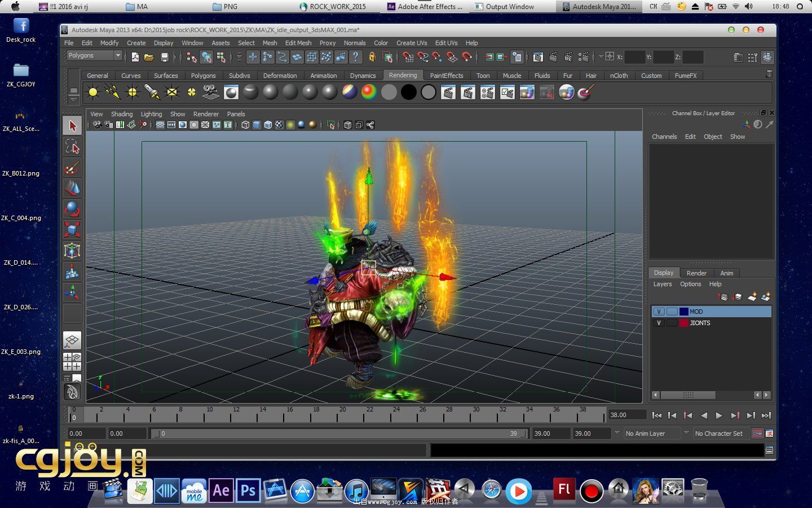Toggle wireframe on shaded in viewport toolbar
This screenshot has height=508, width=812.
tap(268, 125)
